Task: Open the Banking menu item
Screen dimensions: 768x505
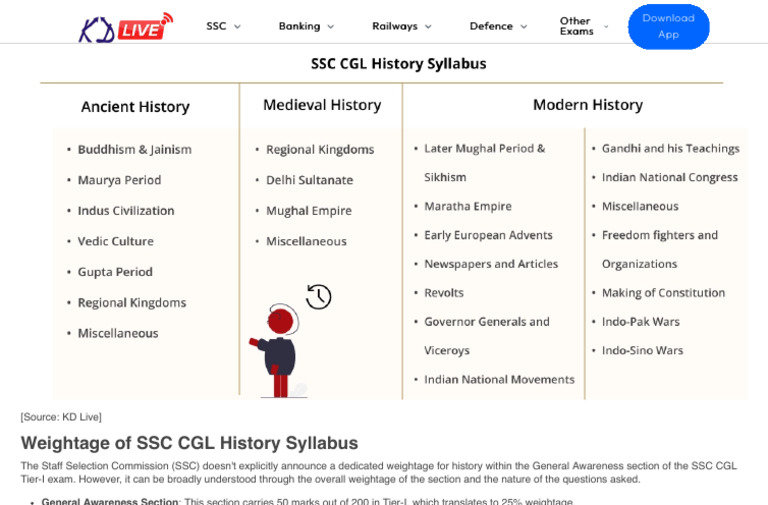Action: coord(299,26)
